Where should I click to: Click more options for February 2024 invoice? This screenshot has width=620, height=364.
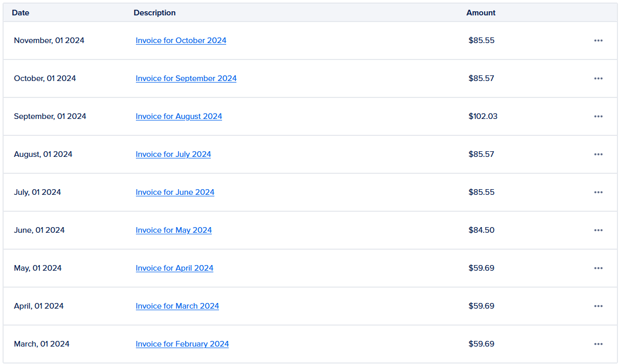tap(598, 344)
